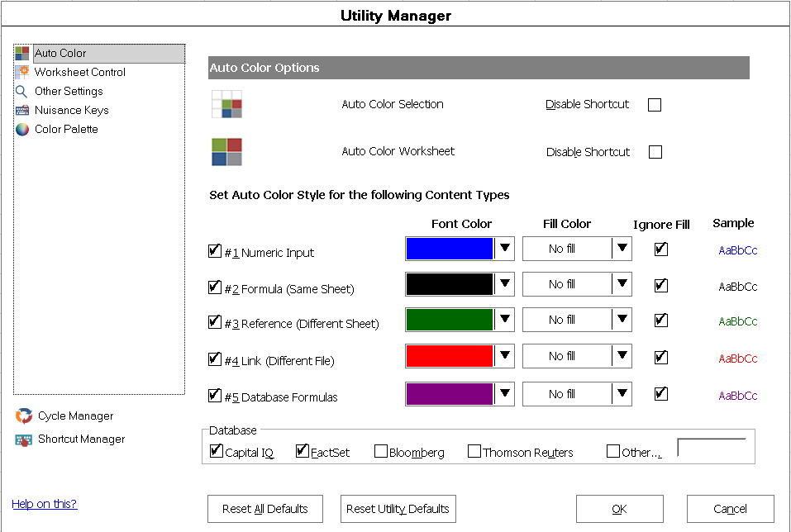Click the red Link font color swatch
791x532 pixels.
[450, 356]
